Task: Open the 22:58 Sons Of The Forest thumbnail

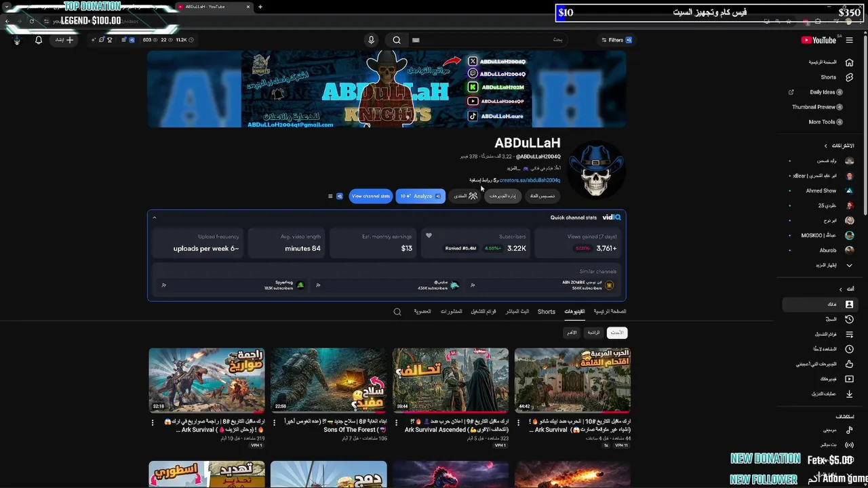Action: pyautogui.click(x=329, y=380)
